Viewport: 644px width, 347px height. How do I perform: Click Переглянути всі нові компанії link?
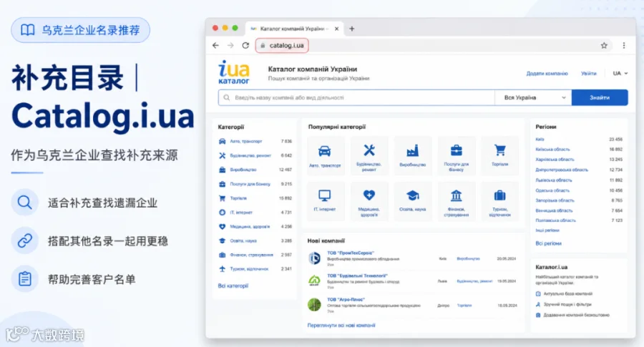(x=341, y=326)
